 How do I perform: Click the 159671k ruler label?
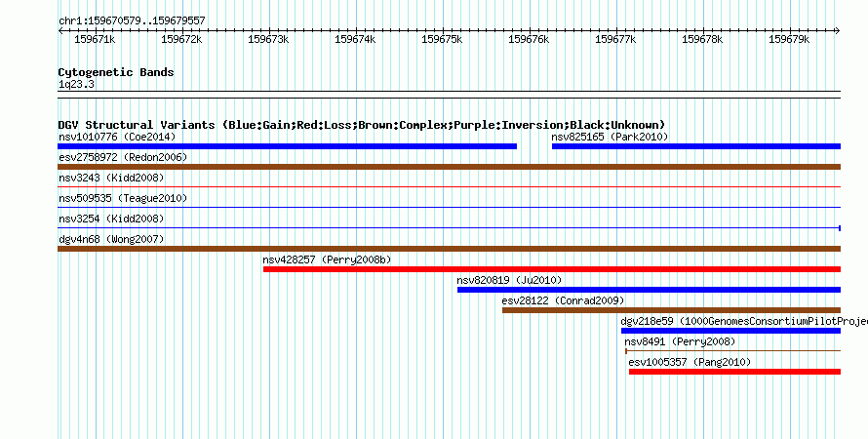(x=95, y=39)
